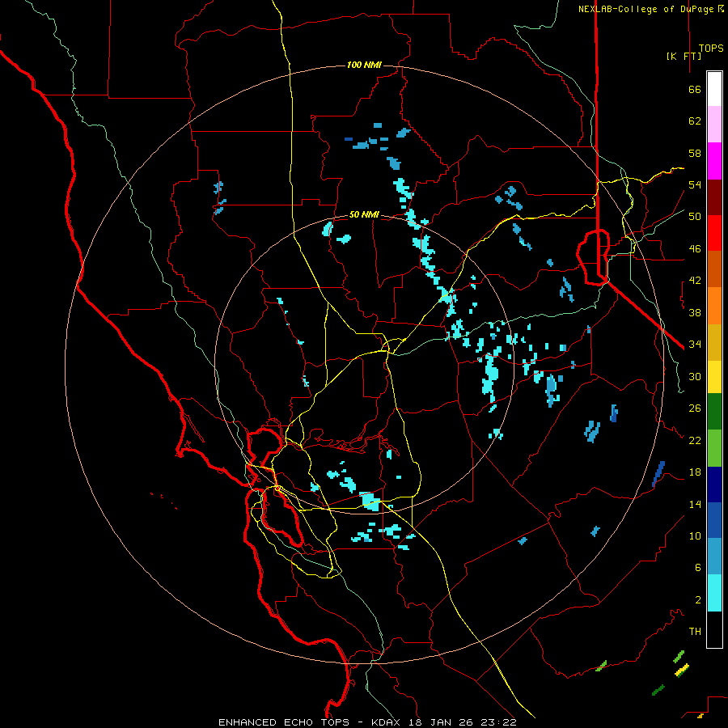Click the "TH" threshold legend label
The height and width of the screenshot is (728, 728).
tap(695, 631)
